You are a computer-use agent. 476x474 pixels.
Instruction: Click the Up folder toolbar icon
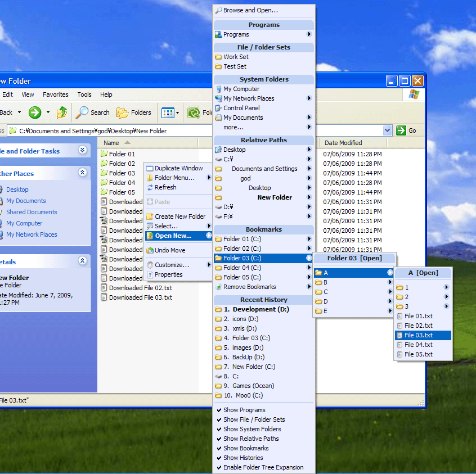[62, 112]
